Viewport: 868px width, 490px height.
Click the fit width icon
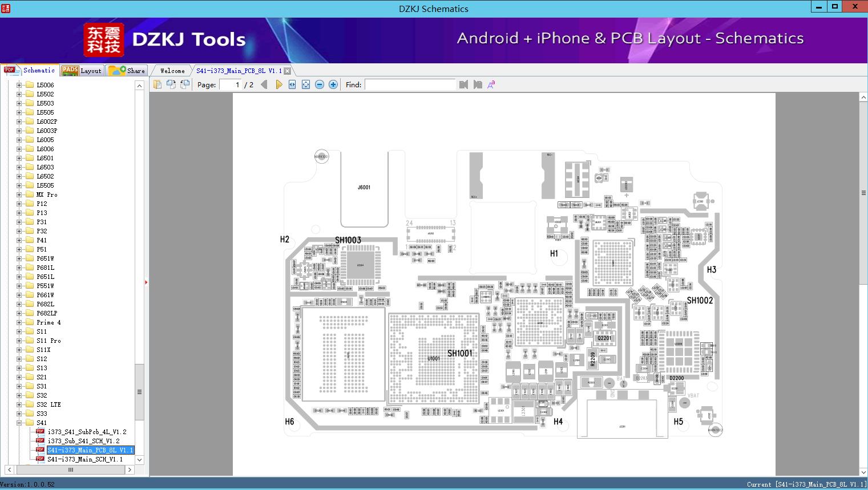click(x=292, y=84)
